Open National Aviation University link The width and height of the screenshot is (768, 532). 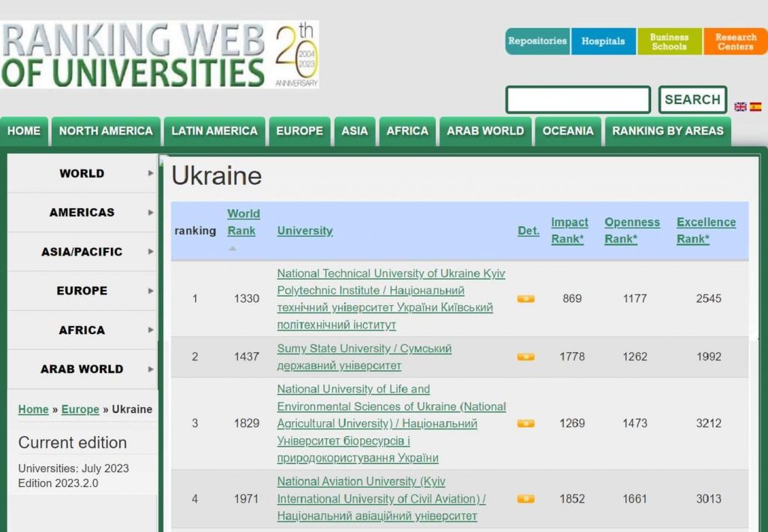point(382,499)
